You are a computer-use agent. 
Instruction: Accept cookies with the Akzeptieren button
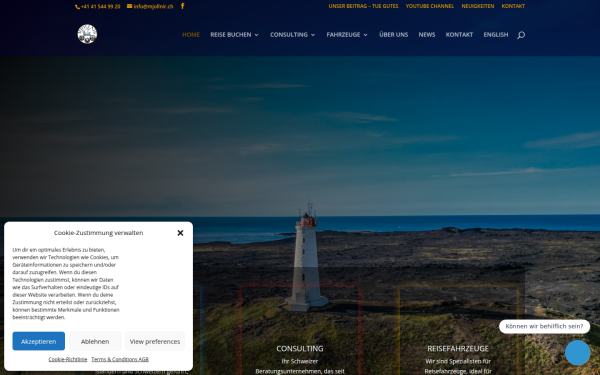(x=39, y=341)
